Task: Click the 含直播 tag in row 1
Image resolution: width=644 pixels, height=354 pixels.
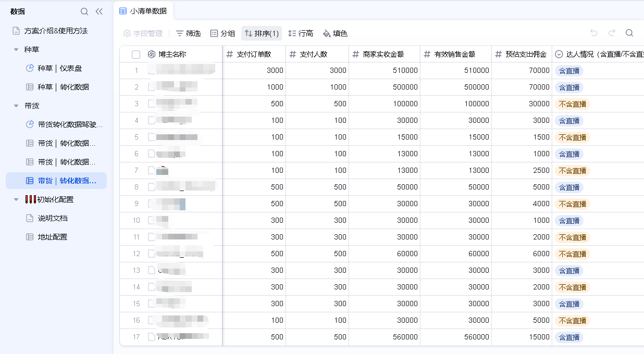Action: [568, 71]
